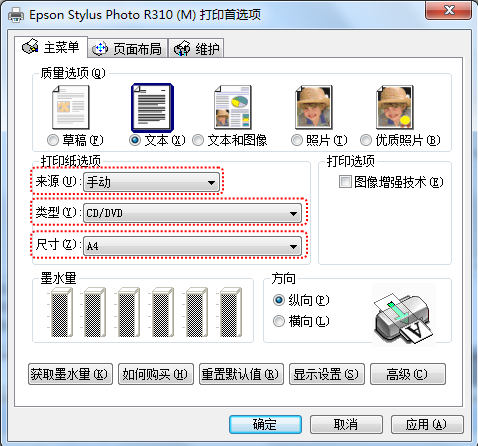
Task: Select the 横向 landscape radio button
Action: point(279,321)
